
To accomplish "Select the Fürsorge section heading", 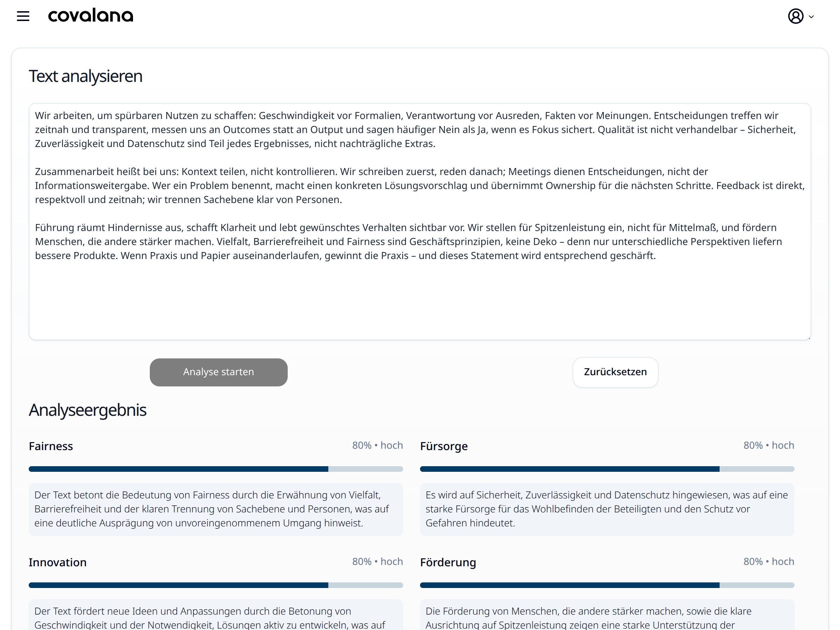I will [x=443, y=446].
